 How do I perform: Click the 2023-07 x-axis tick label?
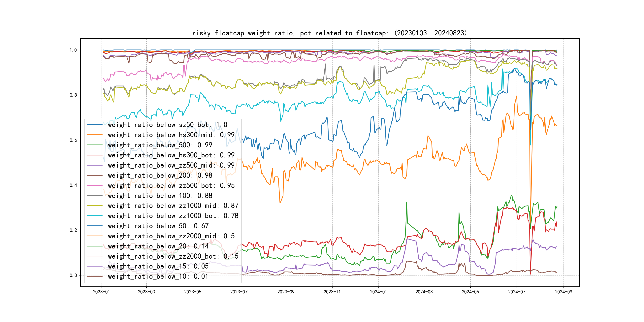[239, 292]
